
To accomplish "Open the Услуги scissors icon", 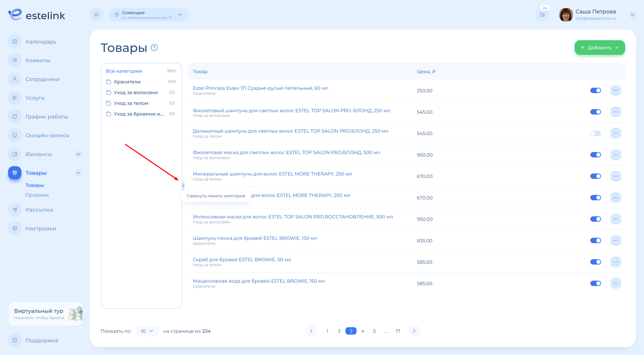I will point(15,98).
